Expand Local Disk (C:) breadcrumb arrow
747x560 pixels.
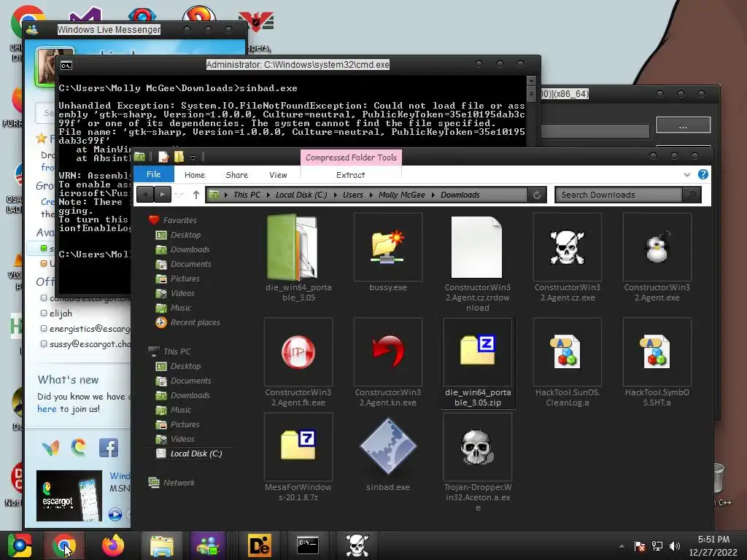tap(336, 195)
